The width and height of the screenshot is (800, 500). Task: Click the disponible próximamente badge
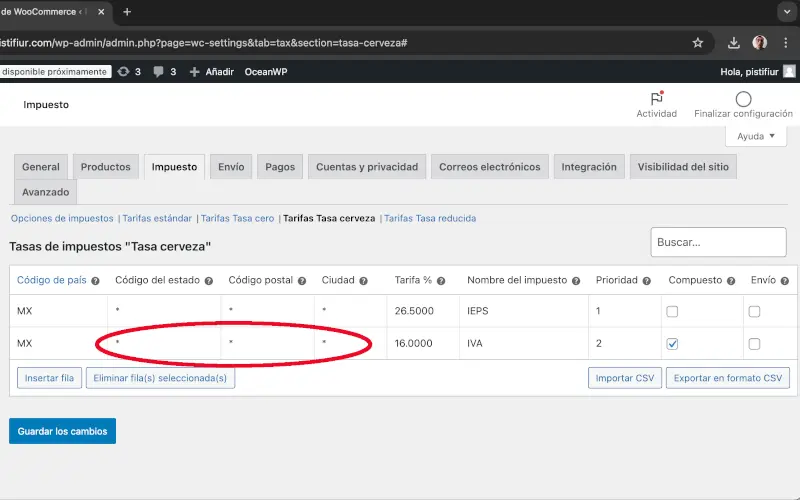pos(55,71)
